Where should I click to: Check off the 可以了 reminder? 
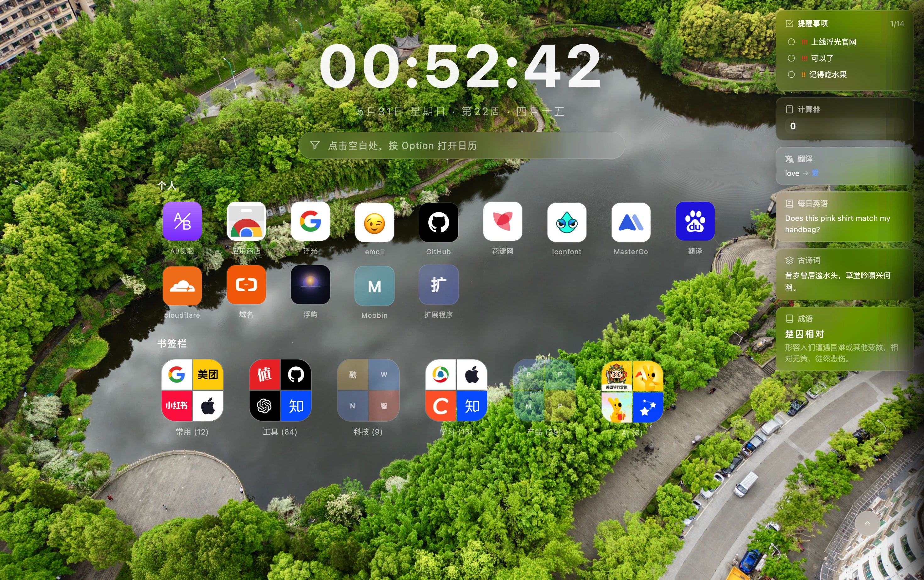coord(791,58)
